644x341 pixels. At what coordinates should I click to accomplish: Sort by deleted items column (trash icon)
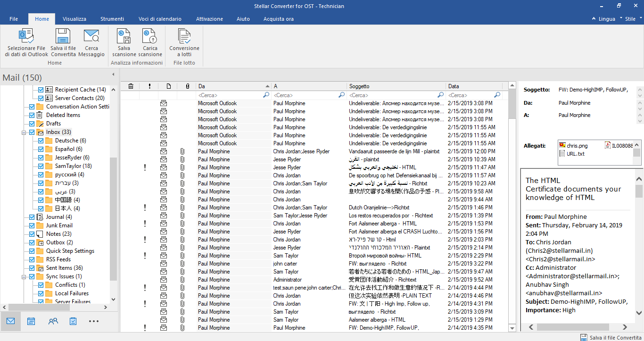coord(131,86)
